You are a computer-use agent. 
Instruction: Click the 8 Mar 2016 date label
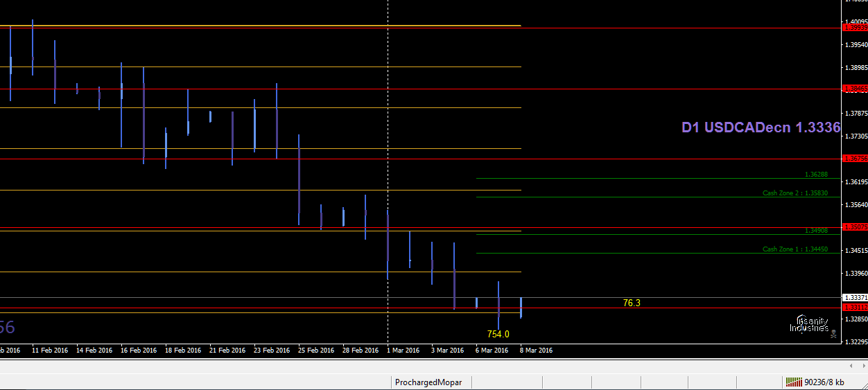(x=536, y=351)
